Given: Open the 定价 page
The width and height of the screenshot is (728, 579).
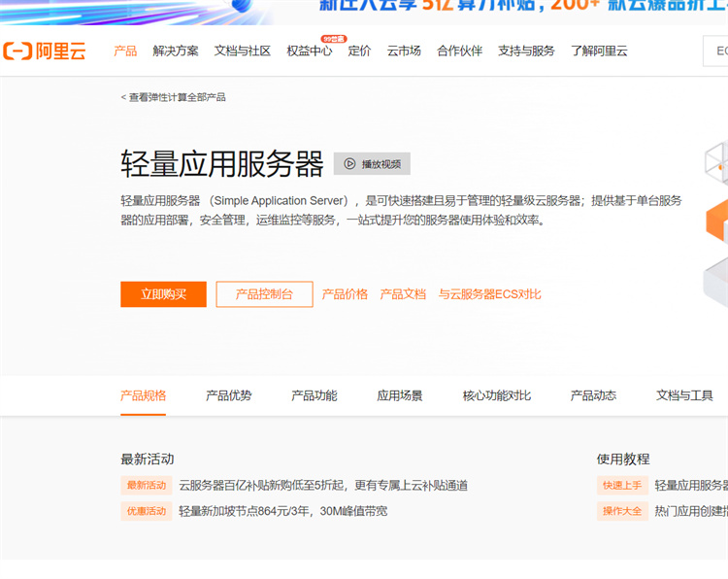Looking at the screenshot, I should click(359, 51).
